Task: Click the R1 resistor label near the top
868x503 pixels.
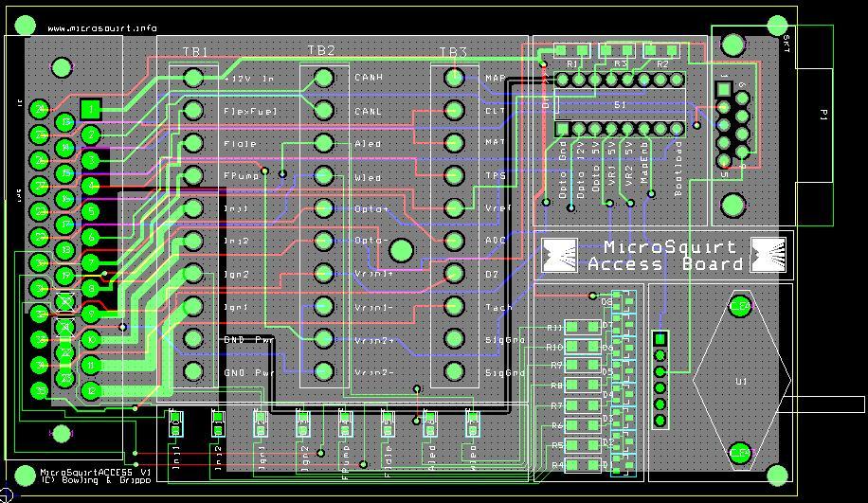Action: (572, 64)
